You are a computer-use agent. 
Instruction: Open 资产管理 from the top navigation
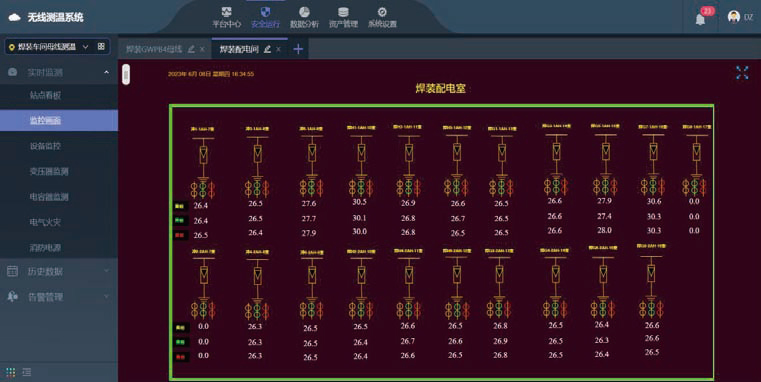click(x=343, y=17)
